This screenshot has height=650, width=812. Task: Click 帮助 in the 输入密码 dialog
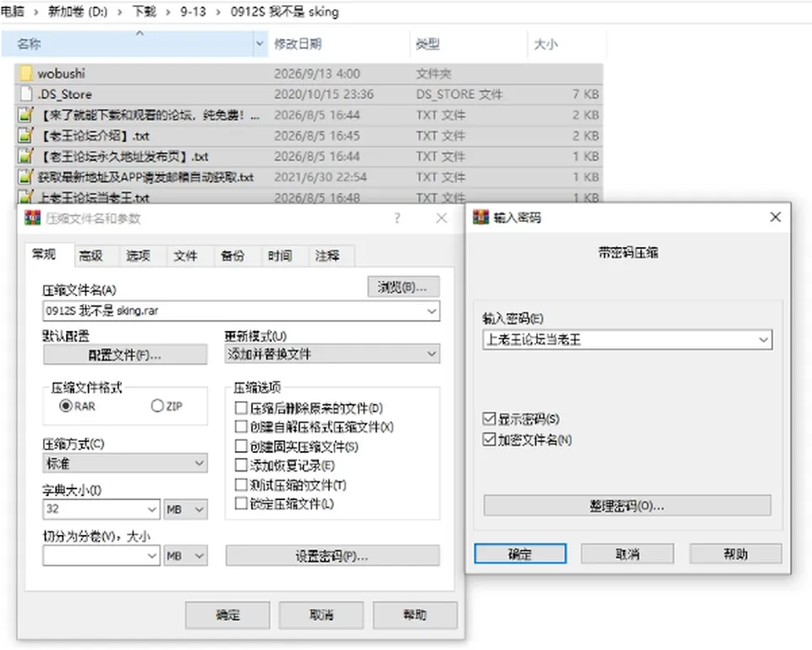tap(735, 554)
